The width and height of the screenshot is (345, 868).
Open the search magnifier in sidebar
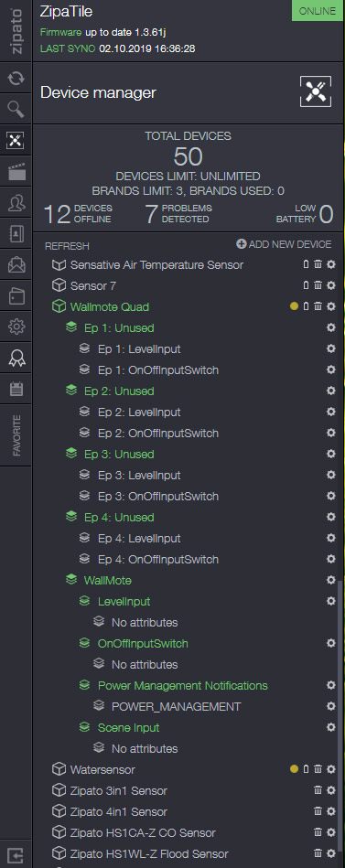[x=16, y=109]
